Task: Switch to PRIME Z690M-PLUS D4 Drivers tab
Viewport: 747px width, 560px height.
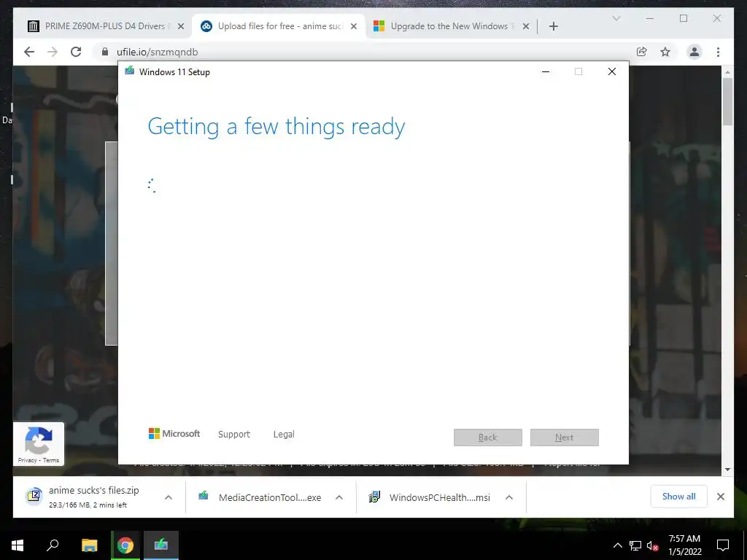Action: pyautogui.click(x=104, y=26)
